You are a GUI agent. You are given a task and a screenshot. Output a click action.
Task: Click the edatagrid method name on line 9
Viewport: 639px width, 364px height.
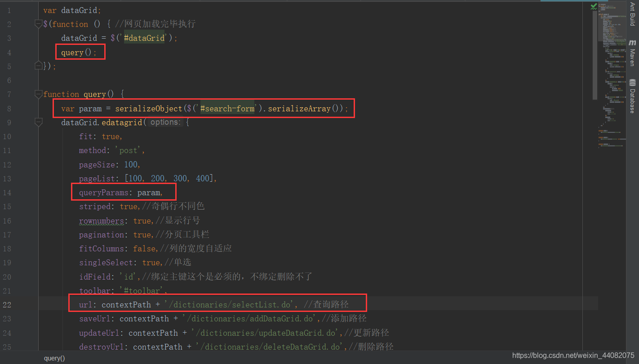click(x=122, y=122)
